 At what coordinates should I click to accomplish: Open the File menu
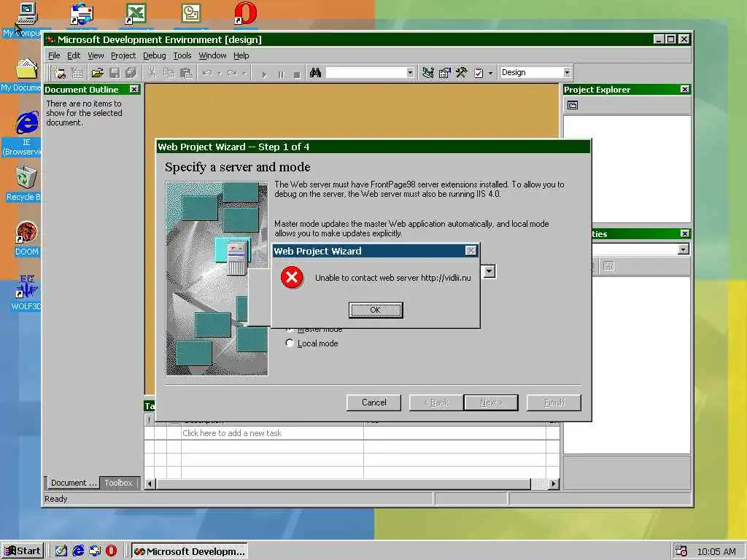point(54,55)
